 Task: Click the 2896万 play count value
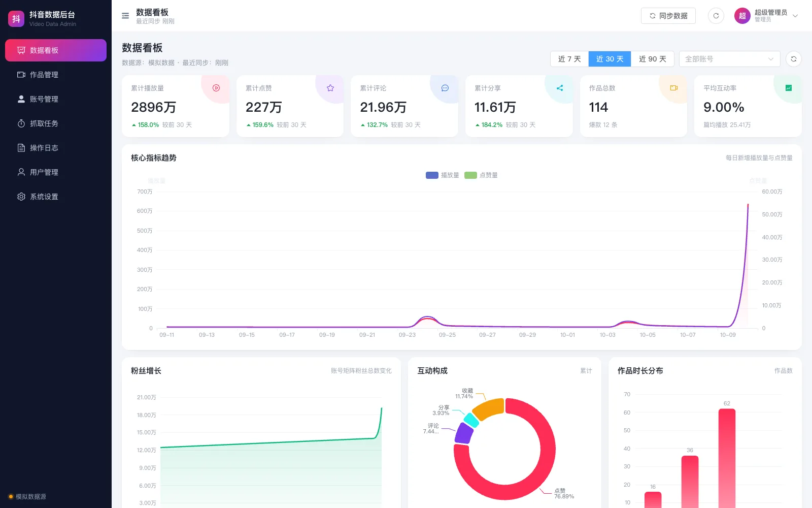(x=153, y=107)
